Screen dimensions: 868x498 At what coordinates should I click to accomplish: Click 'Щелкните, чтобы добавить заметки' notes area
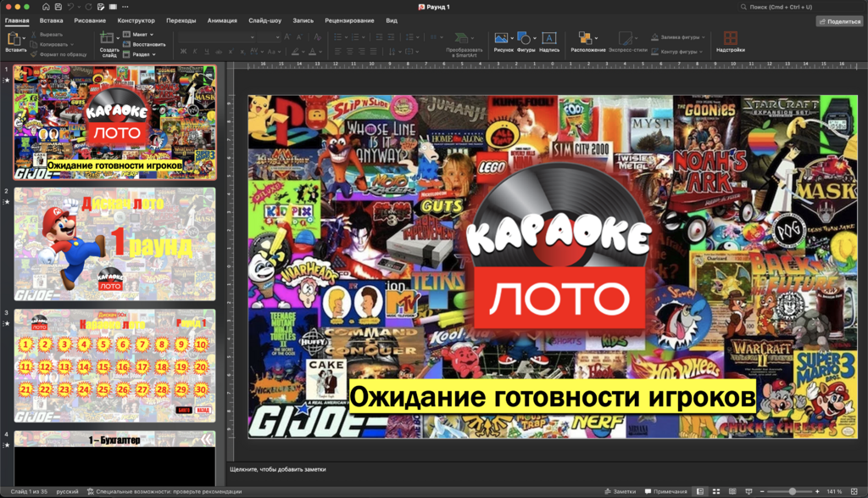click(278, 469)
